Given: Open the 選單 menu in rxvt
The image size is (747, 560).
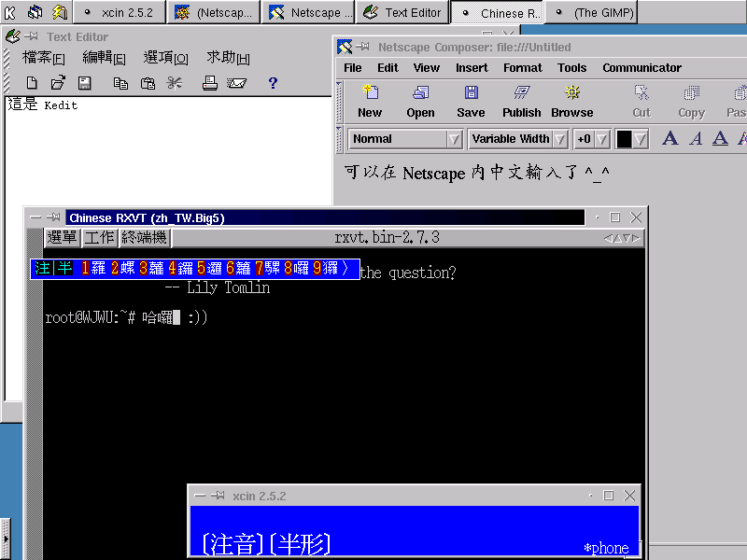Looking at the screenshot, I should tap(62, 238).
